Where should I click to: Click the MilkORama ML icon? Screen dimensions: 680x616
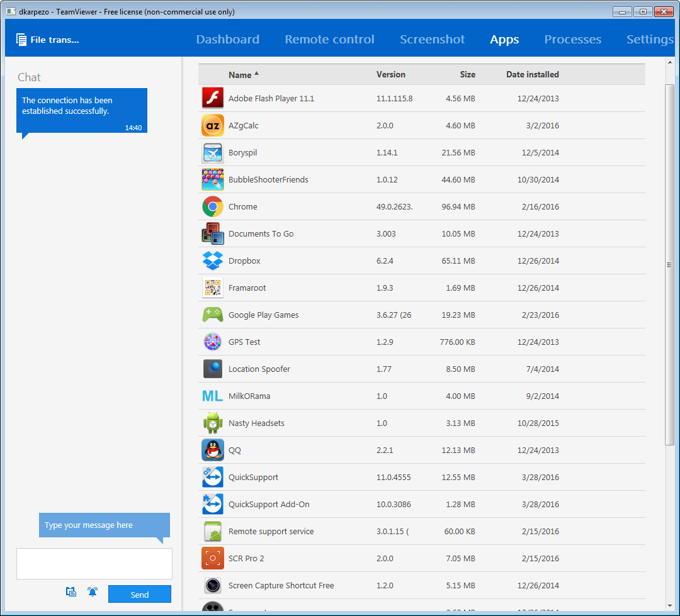point(213,396)
